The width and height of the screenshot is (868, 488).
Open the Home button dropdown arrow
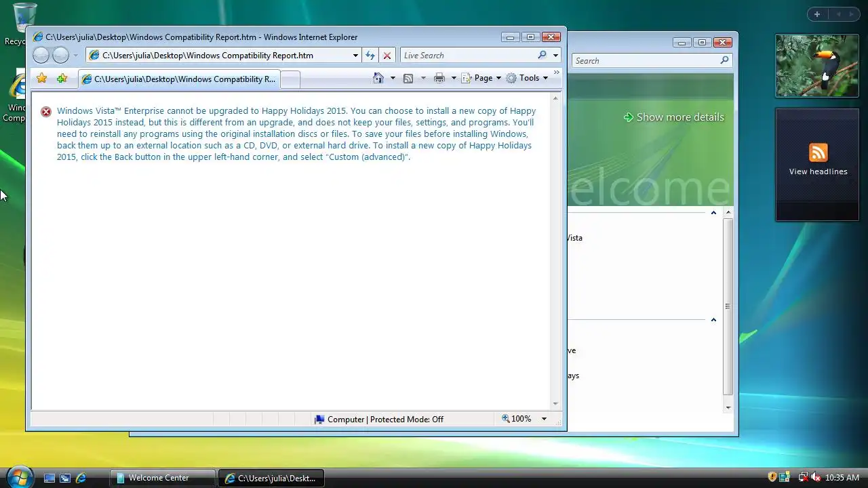[393, 78]
